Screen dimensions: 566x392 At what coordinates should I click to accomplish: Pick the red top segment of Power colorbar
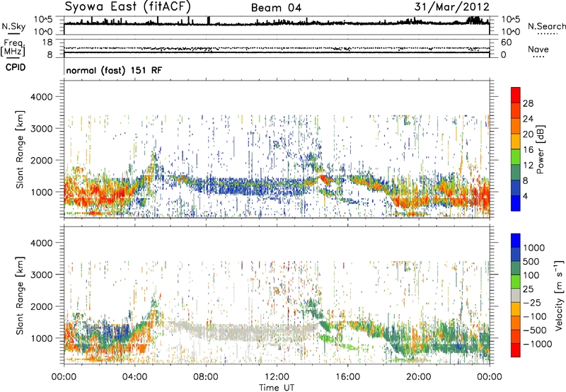[x=516, y=95]
